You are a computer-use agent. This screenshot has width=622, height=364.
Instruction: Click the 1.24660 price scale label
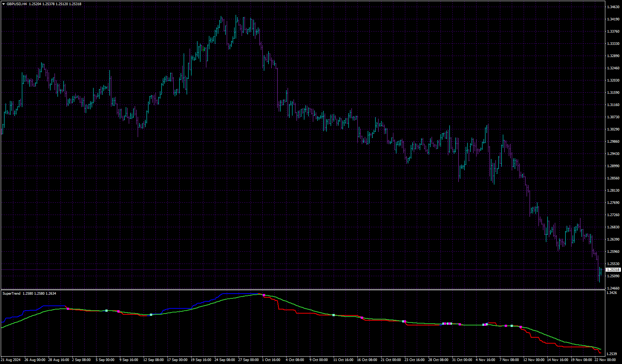[613, 288]
